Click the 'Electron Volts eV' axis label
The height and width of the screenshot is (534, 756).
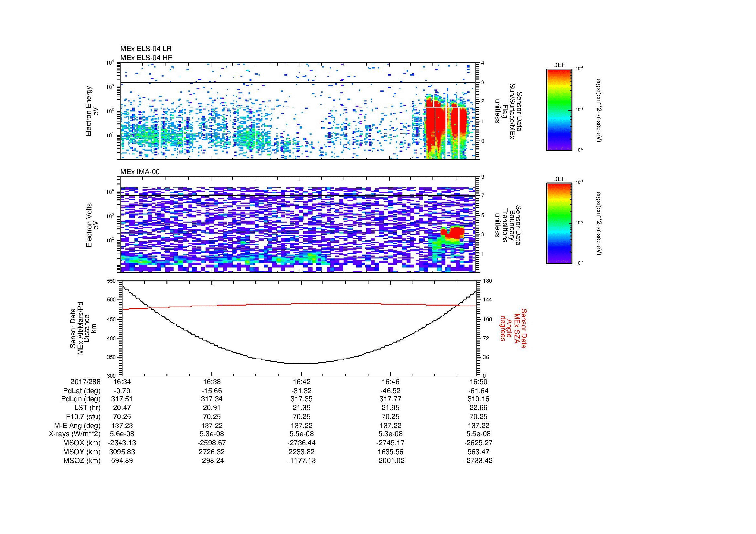click(x=92, y=225)
